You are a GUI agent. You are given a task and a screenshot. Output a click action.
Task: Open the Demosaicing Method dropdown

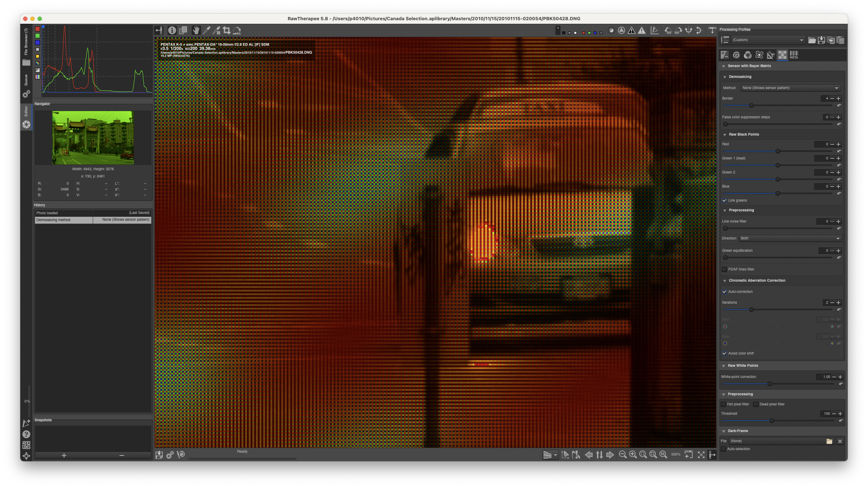[x=790, y=88]
